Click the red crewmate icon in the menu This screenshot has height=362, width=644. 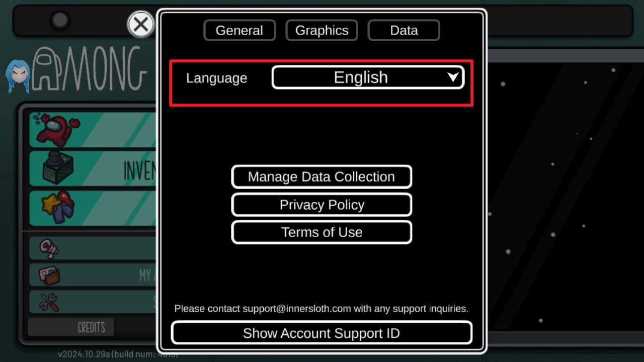[55, 130]
